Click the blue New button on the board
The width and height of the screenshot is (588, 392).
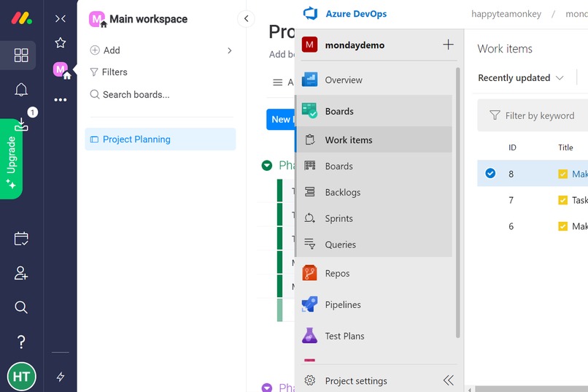point(281,119)
